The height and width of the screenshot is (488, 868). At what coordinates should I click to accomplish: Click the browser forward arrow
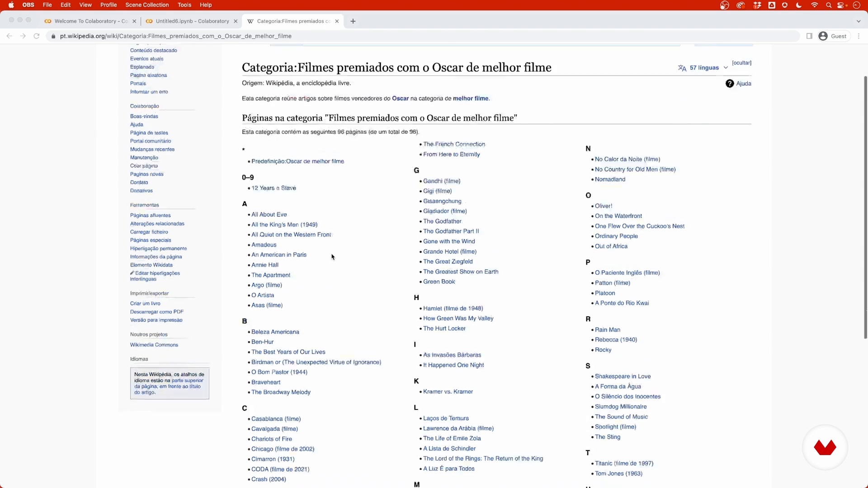[x=23, y=36]
